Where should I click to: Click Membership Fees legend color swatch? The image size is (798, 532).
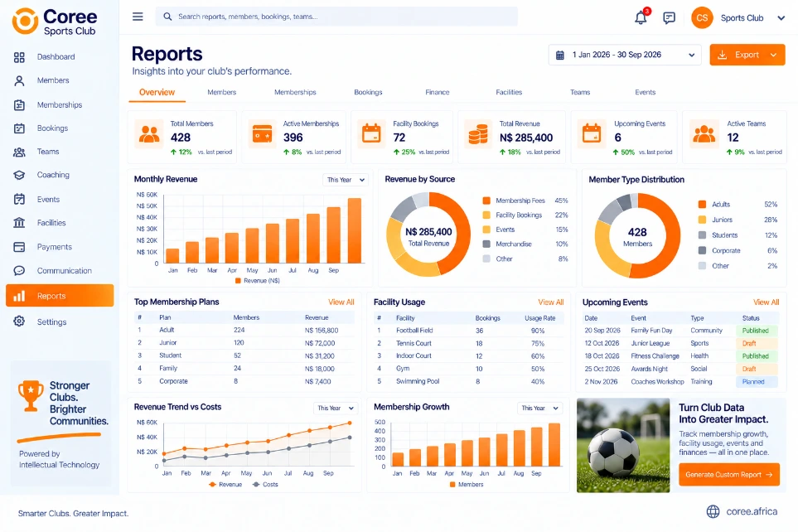tap(486, 201)
